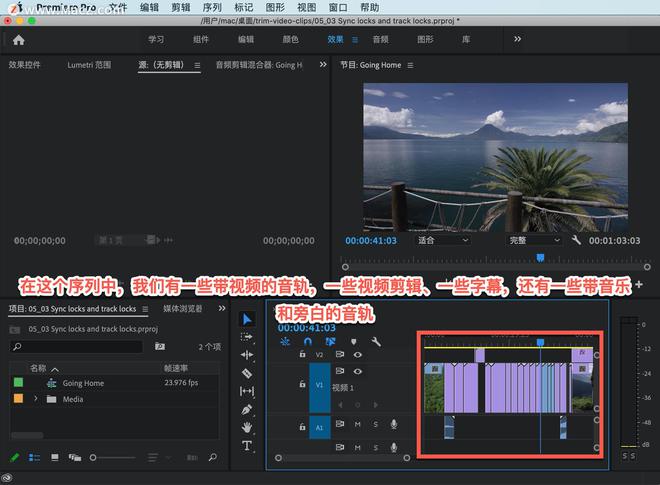Activate the Hand tool
This screenshot has height=485, width=660.
[247, 427]
